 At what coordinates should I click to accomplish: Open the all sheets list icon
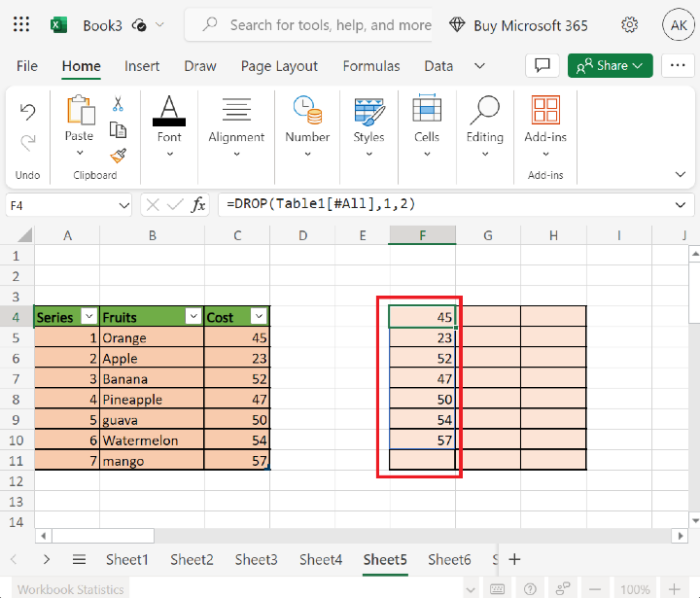click(79, 559)
